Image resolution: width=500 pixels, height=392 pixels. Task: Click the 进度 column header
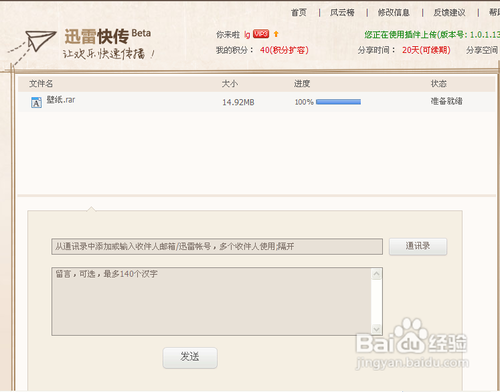tap(302, 83)
